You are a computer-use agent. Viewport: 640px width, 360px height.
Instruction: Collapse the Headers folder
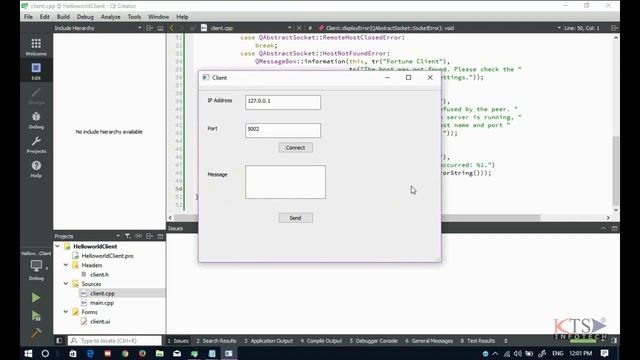tap(66, 265)
